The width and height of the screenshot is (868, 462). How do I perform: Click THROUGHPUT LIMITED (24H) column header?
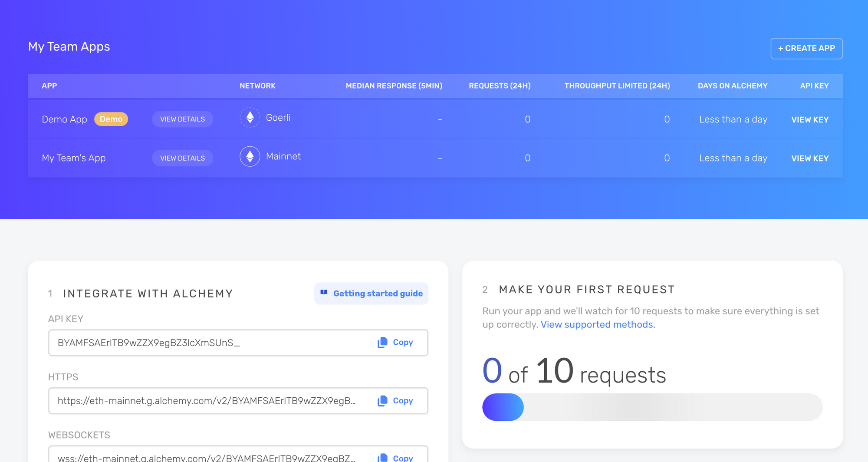pyautogui.click(x=617, y=86)
